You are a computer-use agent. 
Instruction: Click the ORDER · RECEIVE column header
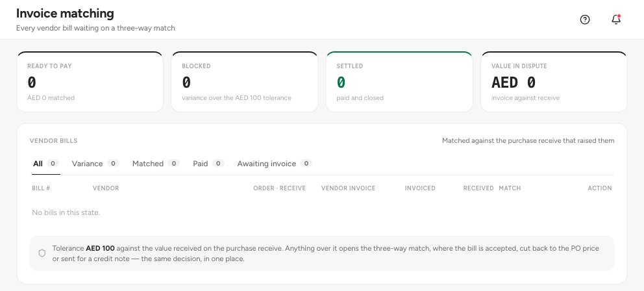point(279,188)
